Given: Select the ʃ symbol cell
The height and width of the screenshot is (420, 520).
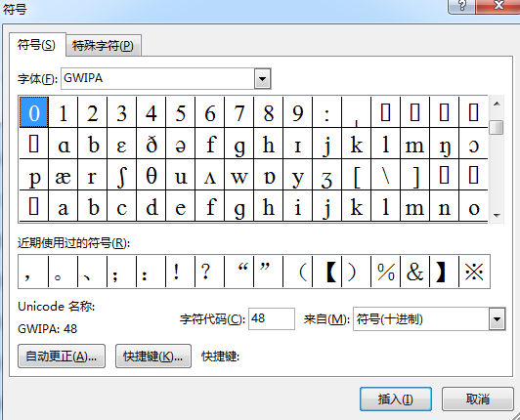Looking at the screenshot, I should point(122,175).
